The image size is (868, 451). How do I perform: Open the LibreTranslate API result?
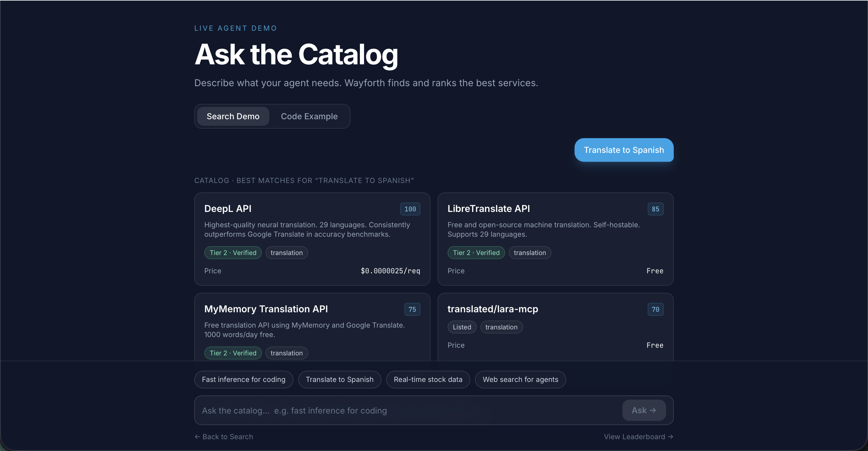click(488, 208)
